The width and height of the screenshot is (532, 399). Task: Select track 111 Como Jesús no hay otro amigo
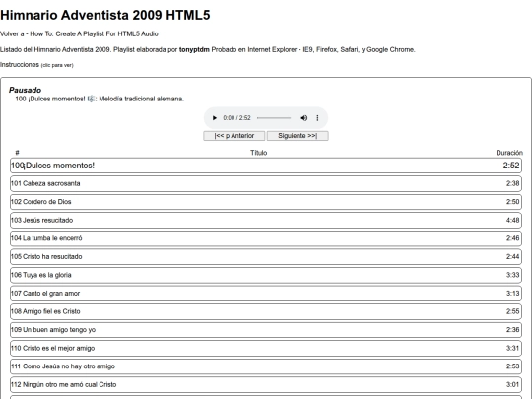(x=266, y=366)
